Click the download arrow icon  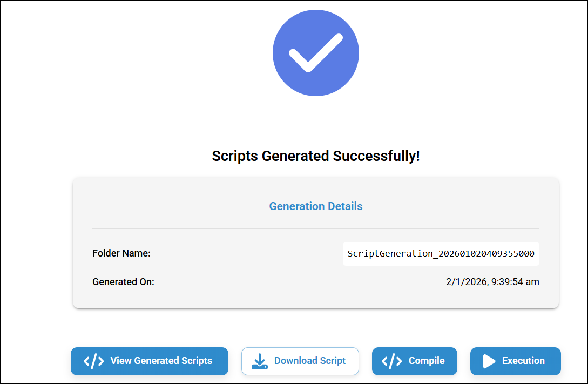coord(260,361)
